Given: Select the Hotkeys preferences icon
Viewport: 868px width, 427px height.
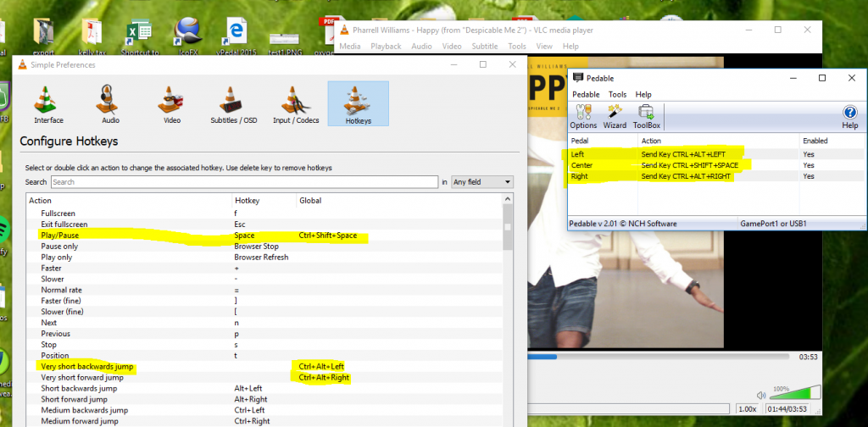Looking at the screenshot, I should point(359,104).
